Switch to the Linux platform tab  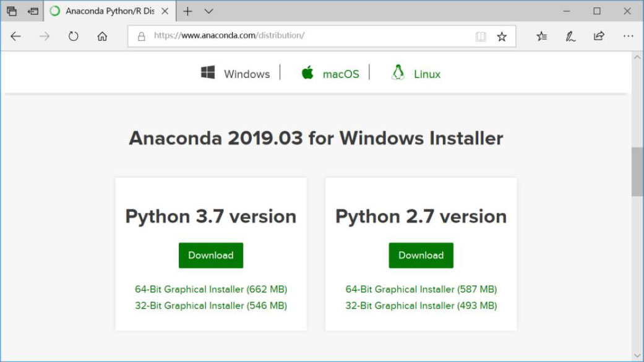click(416, 74)
